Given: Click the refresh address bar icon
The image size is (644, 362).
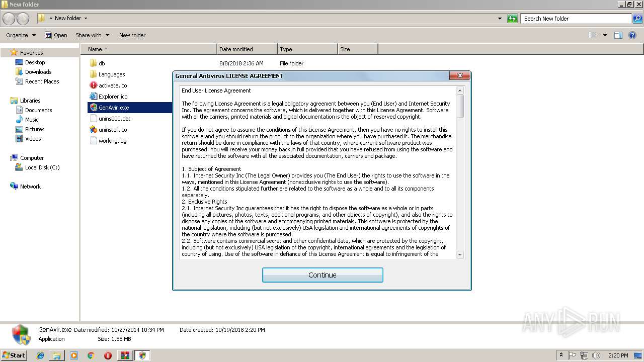Looking at the screenshot, I should click(x=512, y=19).
